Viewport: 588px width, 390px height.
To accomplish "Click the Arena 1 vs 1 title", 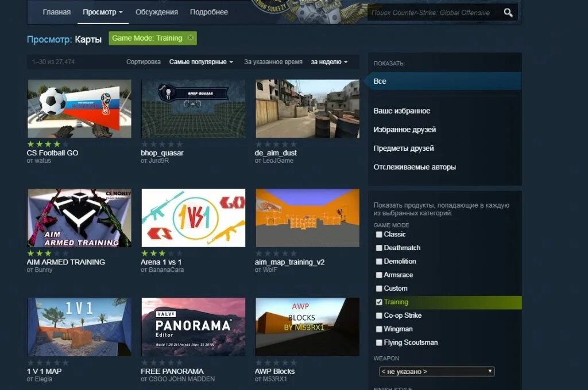I will point(161,262).
